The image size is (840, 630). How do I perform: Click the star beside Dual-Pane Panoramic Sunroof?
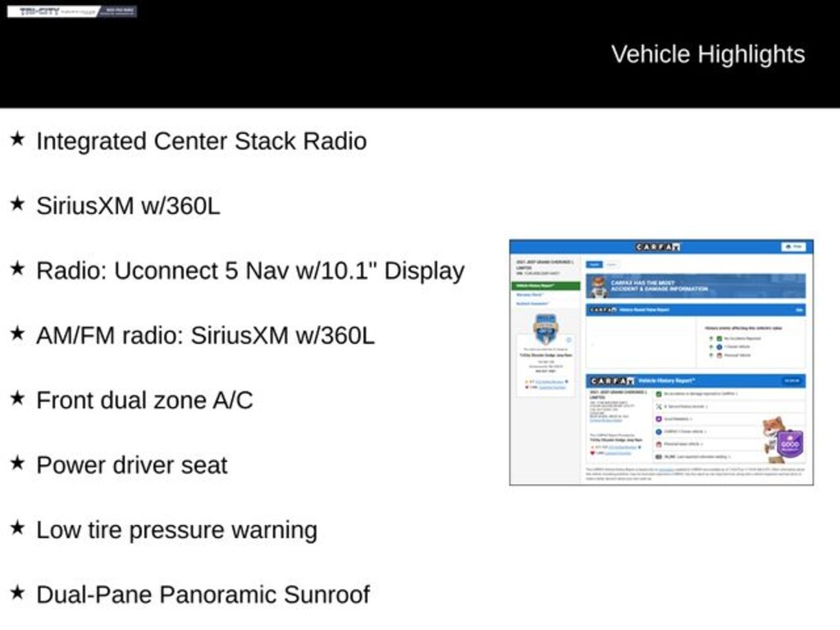point(17,592)
